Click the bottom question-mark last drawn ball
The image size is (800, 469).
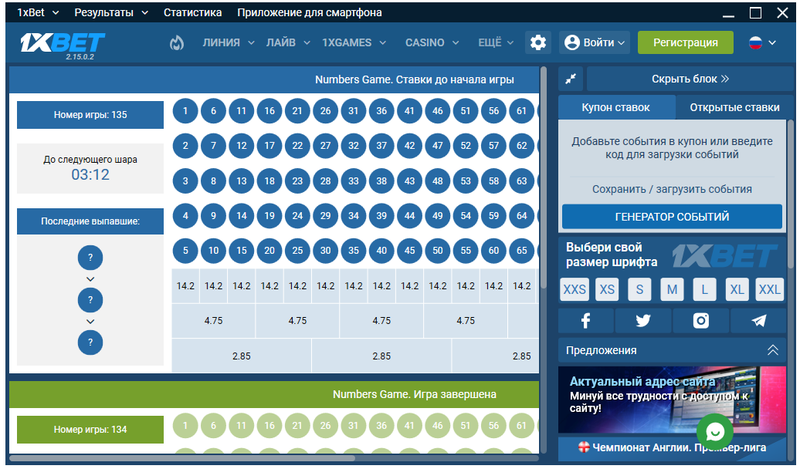90,342
